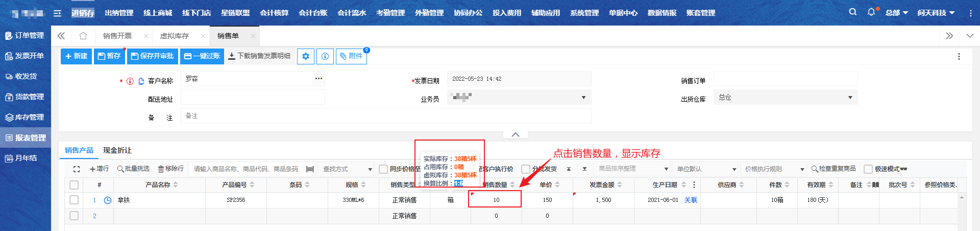The image size is (980, 231).
Task: Close the 销售单 tab
Action: click(252, 36)
